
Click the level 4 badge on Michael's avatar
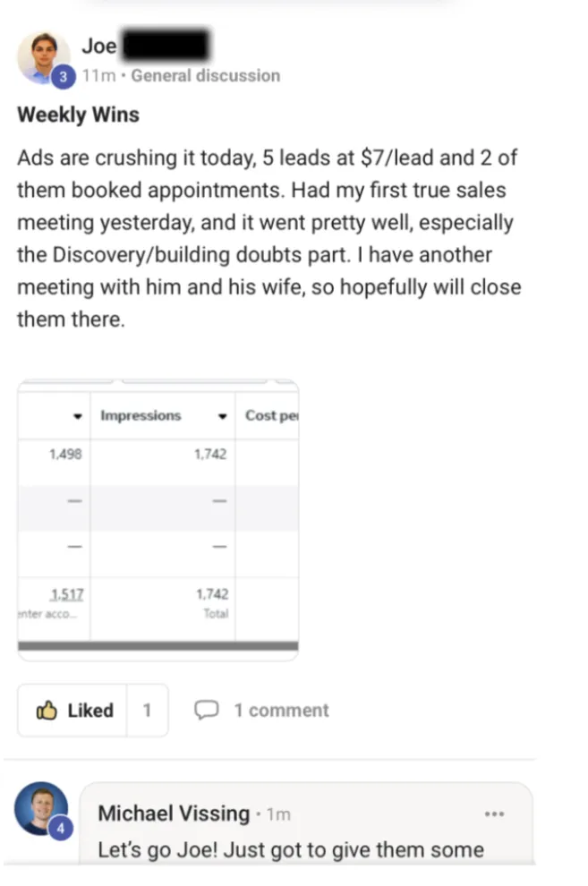coord(60,830)
